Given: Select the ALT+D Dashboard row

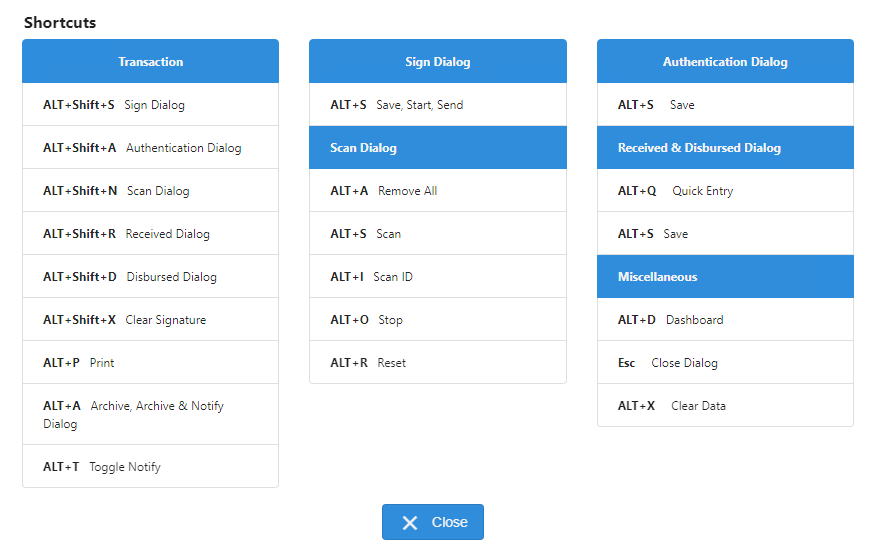Looking at the screenshot, I should [725, 320].
